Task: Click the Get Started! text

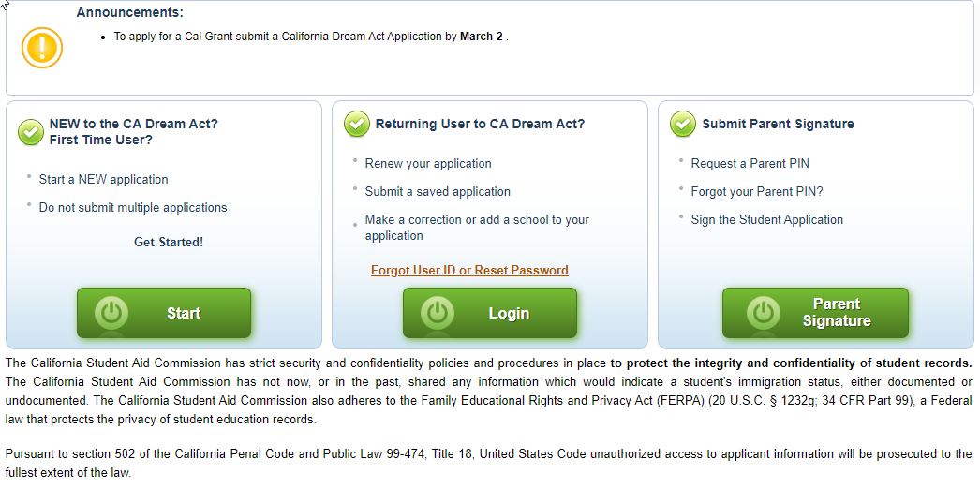Action: (x=169, y=242)
